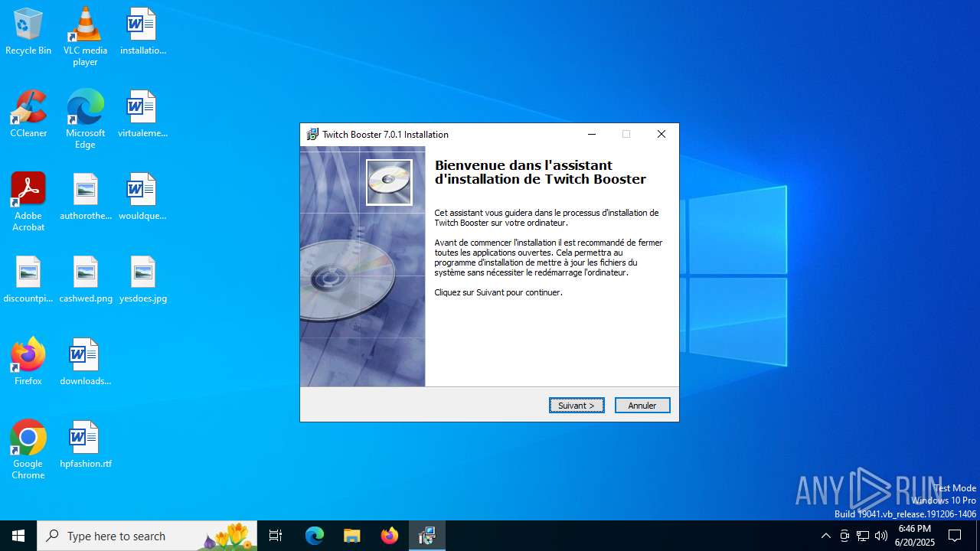
Task: Select the downloads... Word document
Action: pos(85,363)
